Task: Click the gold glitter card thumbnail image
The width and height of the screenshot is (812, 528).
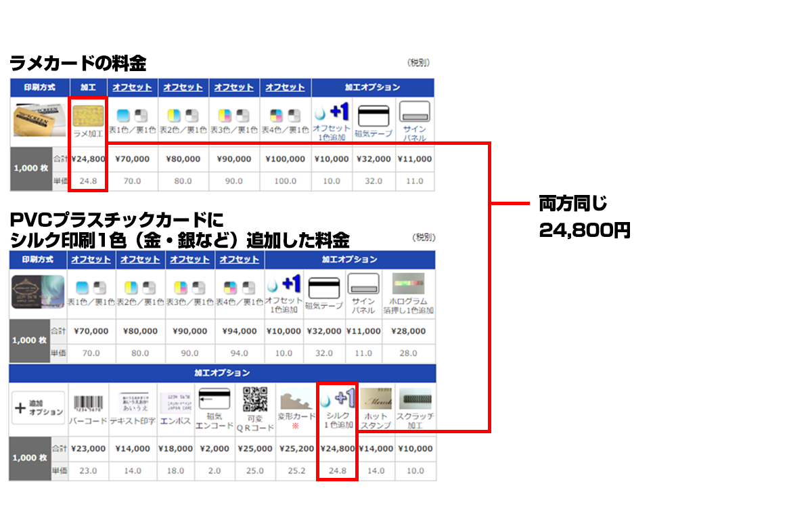Action: pos(39,122)
